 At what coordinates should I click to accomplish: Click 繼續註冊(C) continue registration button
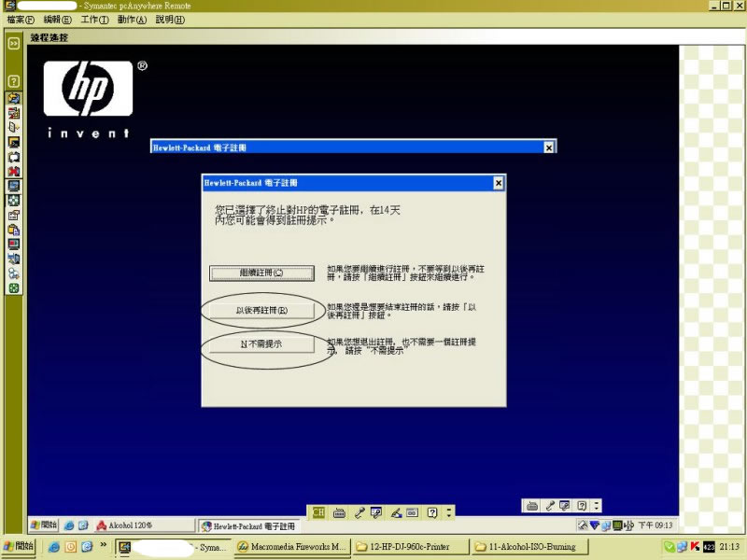click(261, 273)
